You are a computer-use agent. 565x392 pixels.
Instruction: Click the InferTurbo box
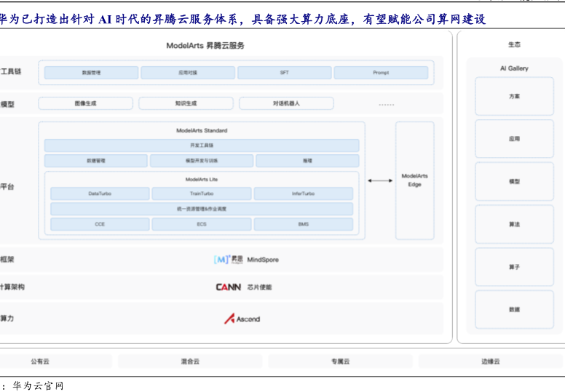click(304, 193)
